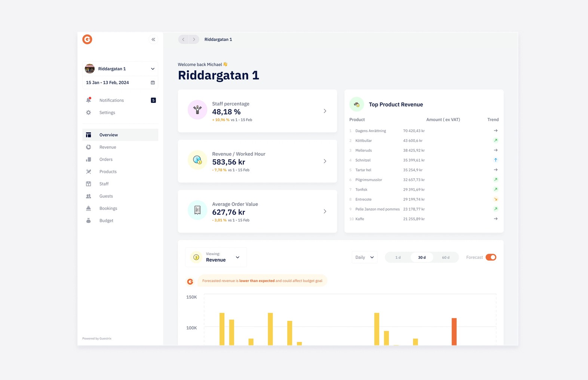This screenshot has width=588, height=380.
Task: Open the Staff menu item
Action: coord(120,184)
